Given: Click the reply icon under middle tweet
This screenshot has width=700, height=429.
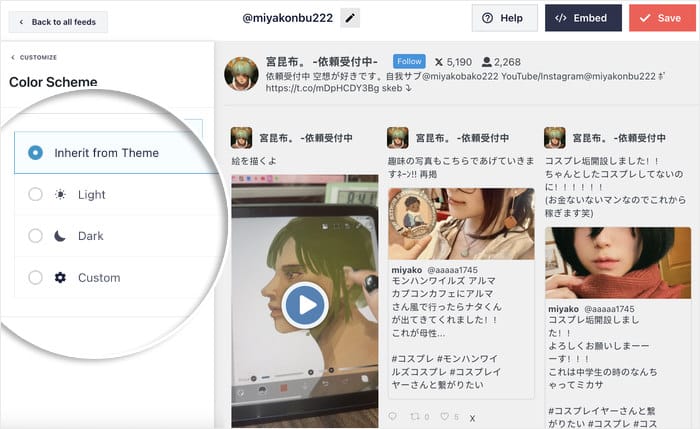Looking at the screenshot, I should pos(393,416).
